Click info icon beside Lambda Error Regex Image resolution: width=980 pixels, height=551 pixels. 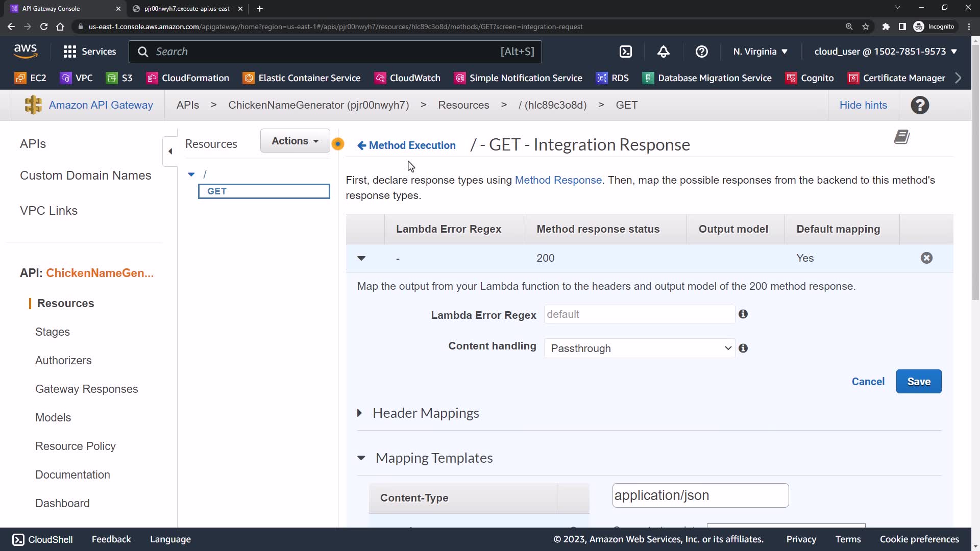pos(743,314)
